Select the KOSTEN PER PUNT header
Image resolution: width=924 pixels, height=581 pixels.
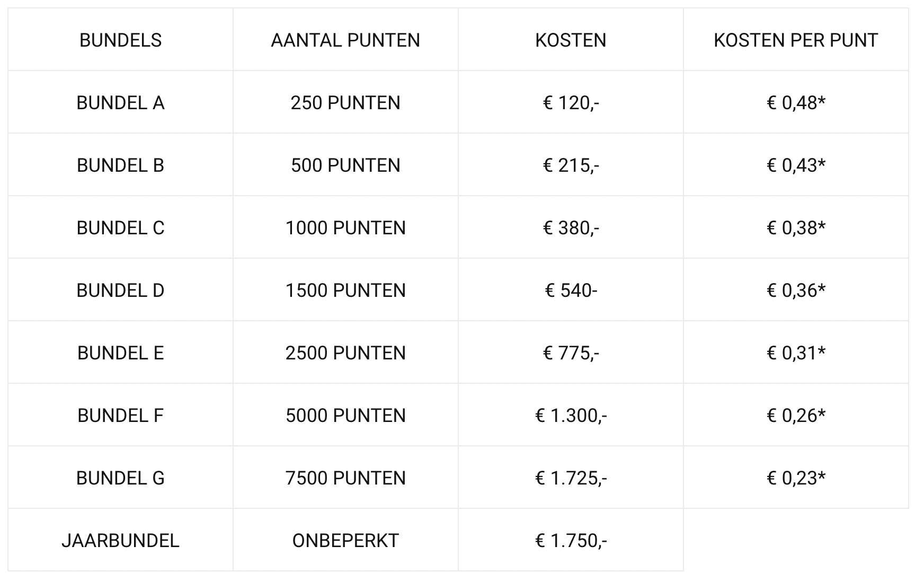tap(796, 40)
